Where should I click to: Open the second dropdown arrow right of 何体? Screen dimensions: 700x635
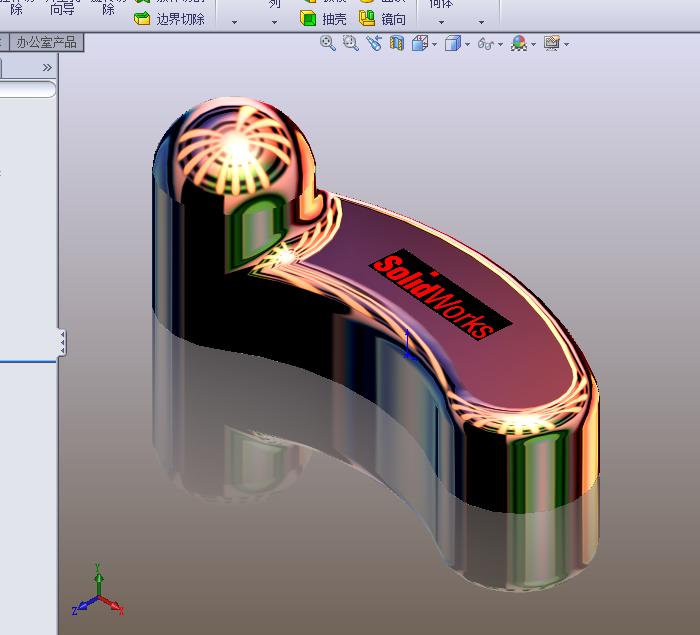coord(481,22)
